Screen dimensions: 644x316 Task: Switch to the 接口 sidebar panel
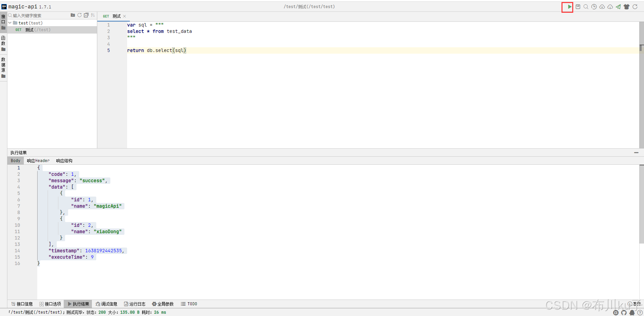pyautogui.click(x=3, y=22)
